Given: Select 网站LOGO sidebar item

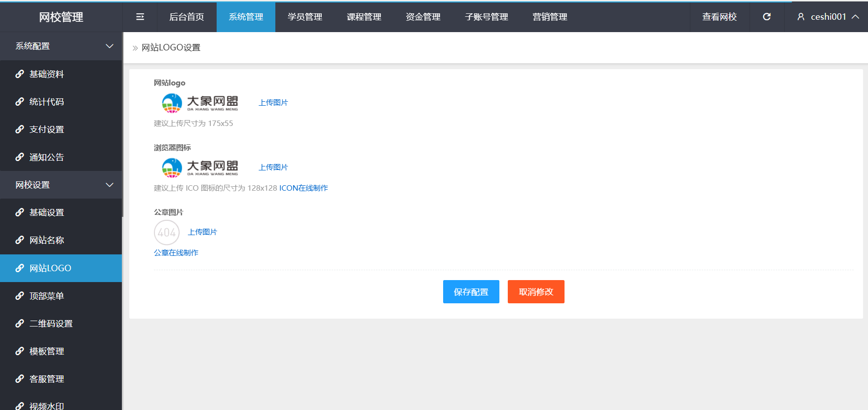Looking at the screenshot, I should point(61,268).
